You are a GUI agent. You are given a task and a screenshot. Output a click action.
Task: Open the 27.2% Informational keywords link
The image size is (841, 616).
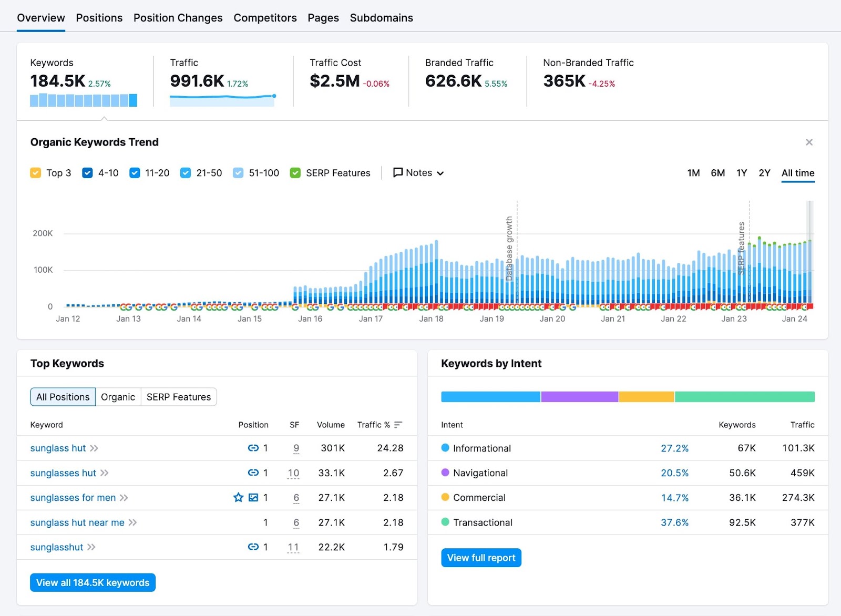674,448
